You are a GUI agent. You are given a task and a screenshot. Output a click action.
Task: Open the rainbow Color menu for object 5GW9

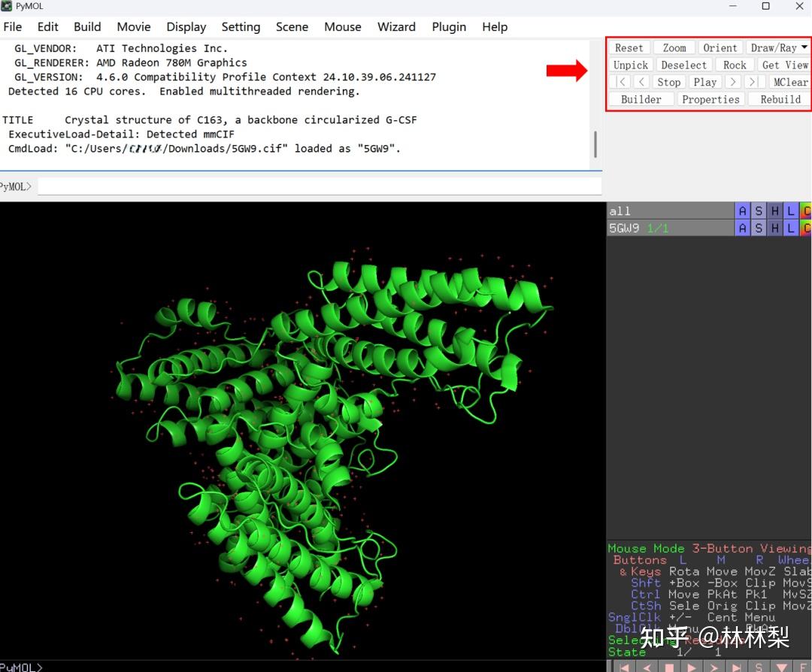pos(806,227)
